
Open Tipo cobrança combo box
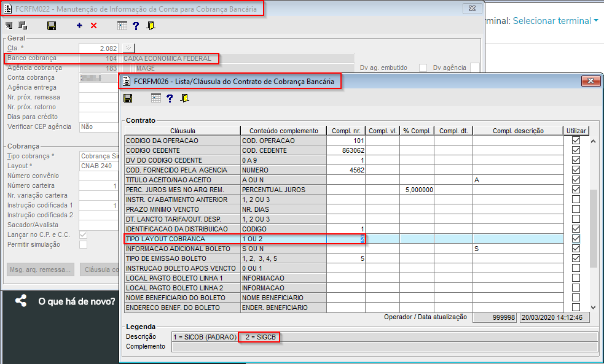pos(99,157)
